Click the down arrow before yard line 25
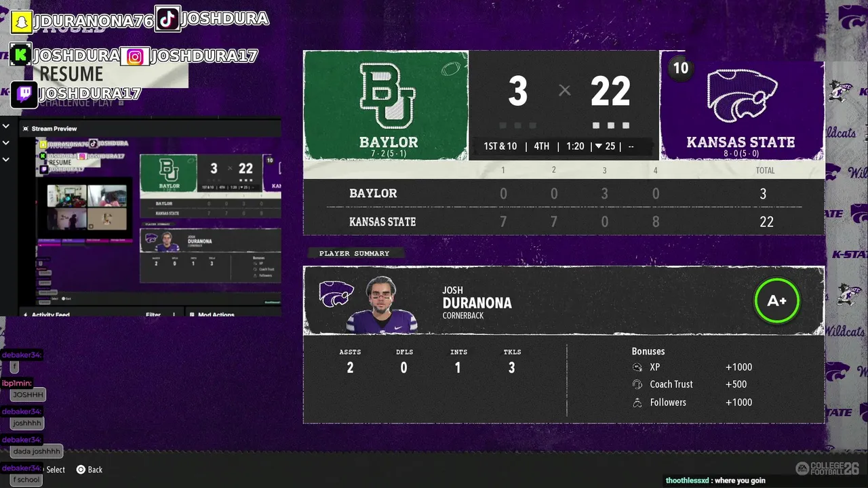The height and width of the screenshot is (488, 868). pos(598,146)
